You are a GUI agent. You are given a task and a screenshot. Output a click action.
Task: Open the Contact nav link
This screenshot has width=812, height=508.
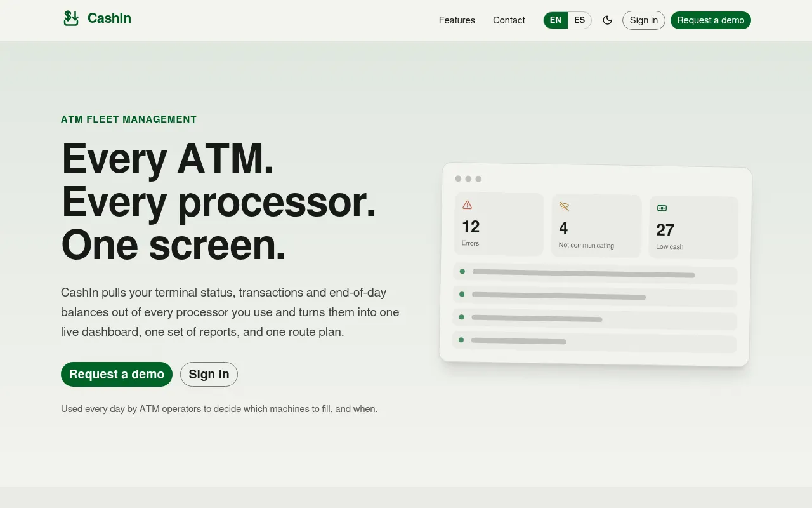[x=509, y=20]
